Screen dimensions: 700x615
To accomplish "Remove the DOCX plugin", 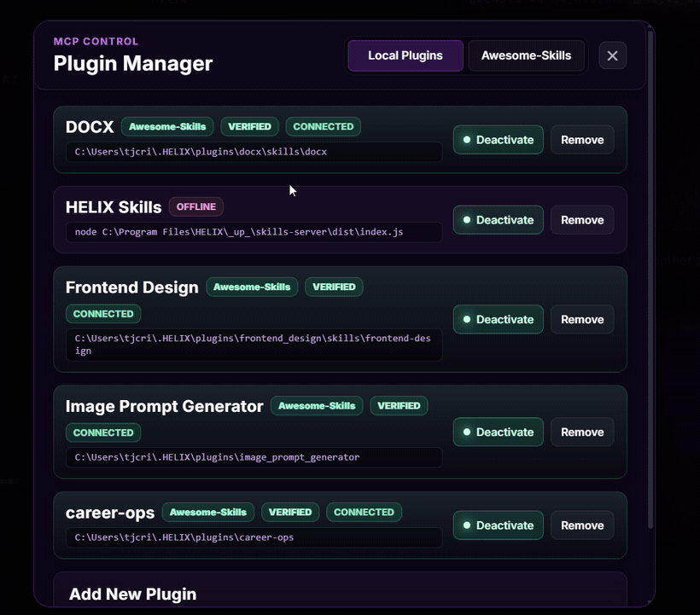I will click(582, 140).
